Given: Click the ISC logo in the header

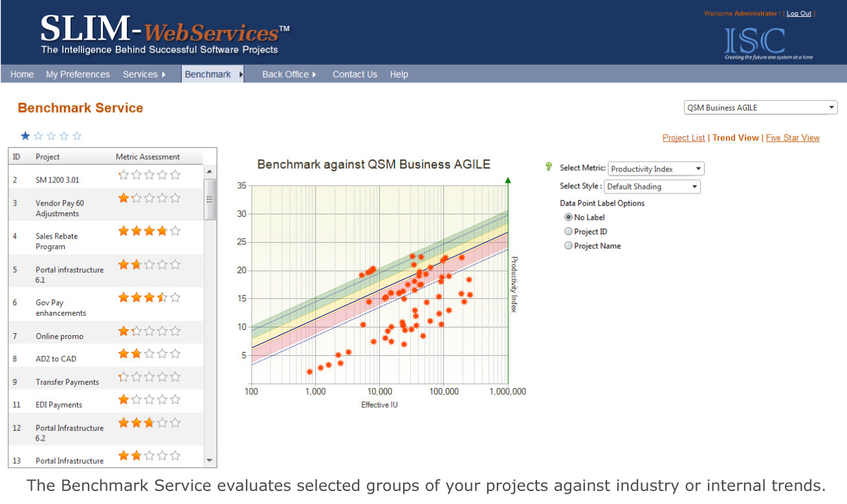Looking at the screenshot, I should pos(768,43).
